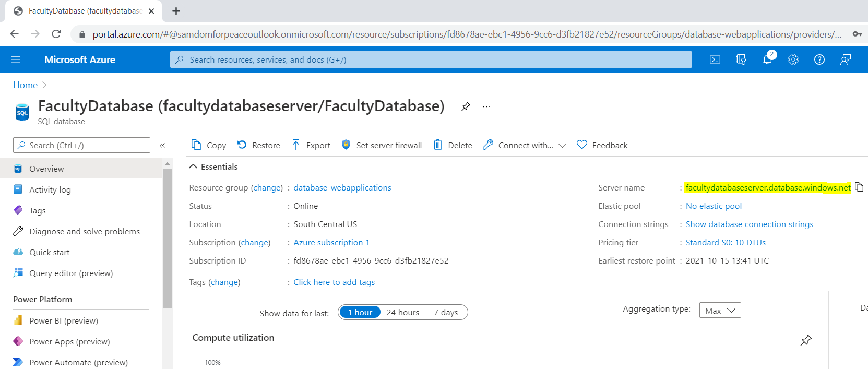Change the resource group
This screenshot has width=868, height=369.
tap(267, 187)
